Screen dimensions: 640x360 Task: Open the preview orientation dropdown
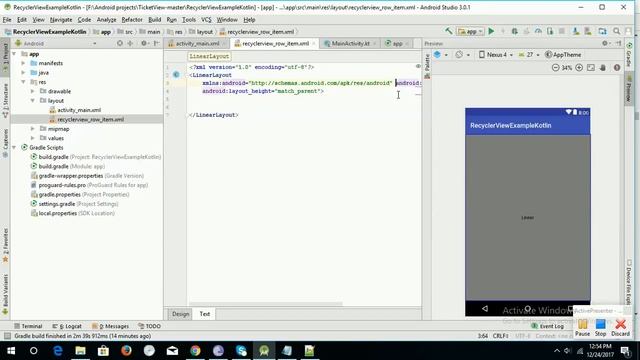pos(462,54)
